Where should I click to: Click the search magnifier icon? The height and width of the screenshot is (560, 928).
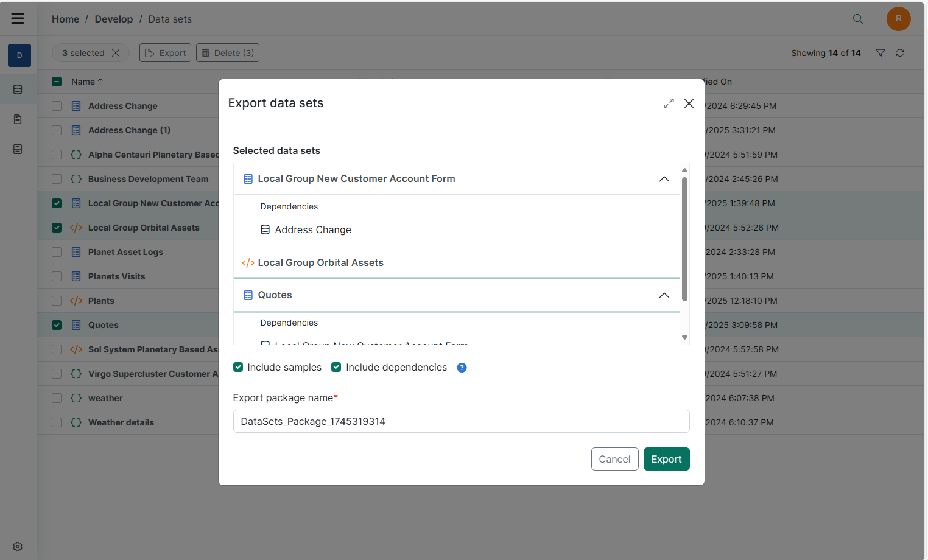click(858, 19)
